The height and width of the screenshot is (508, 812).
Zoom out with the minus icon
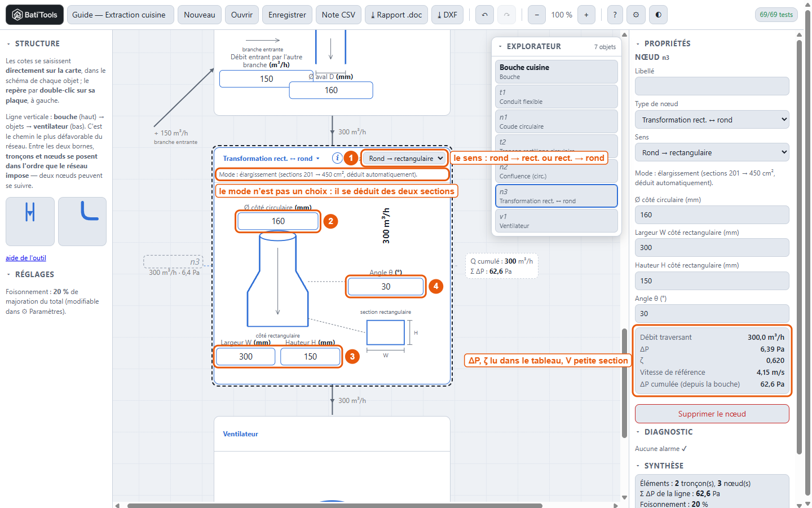coord(537,15)
